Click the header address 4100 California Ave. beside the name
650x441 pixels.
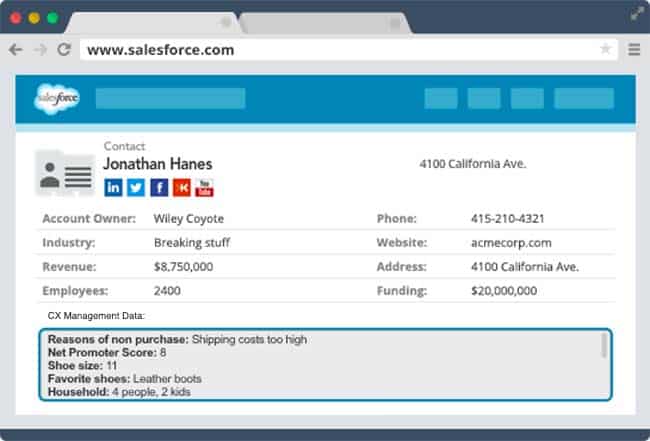click(x=473, y=164)
